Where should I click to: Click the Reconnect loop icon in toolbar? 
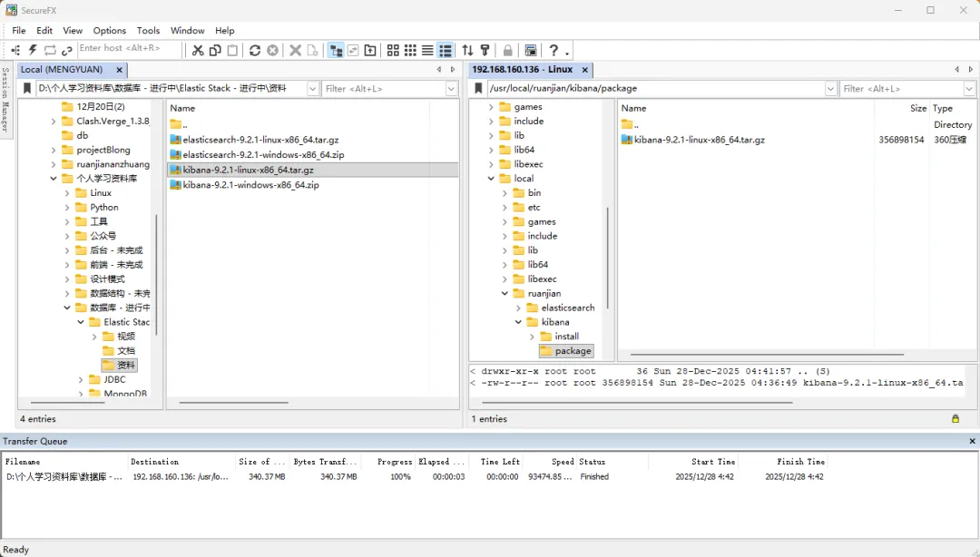pyautogui.click(x=50, y=50)
